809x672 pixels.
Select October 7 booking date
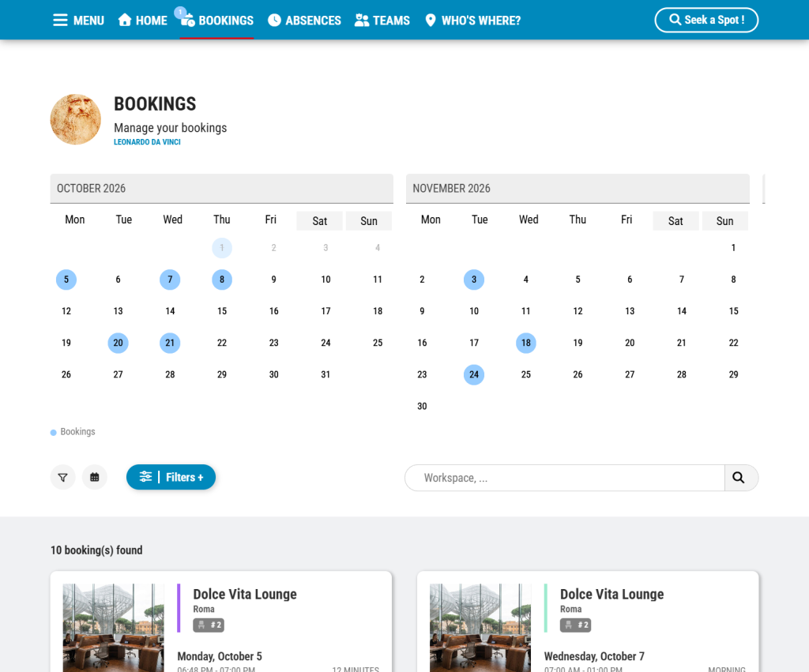(x=170, y=280)
